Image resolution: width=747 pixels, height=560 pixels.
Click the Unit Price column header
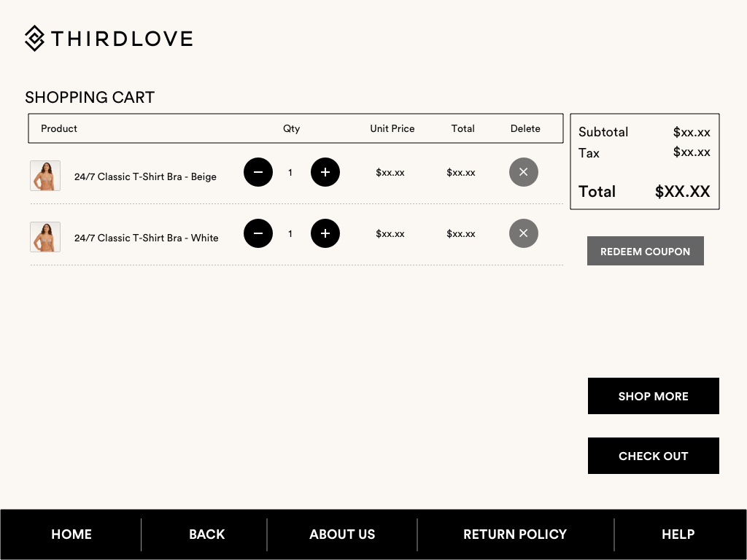tap(392, 128)
